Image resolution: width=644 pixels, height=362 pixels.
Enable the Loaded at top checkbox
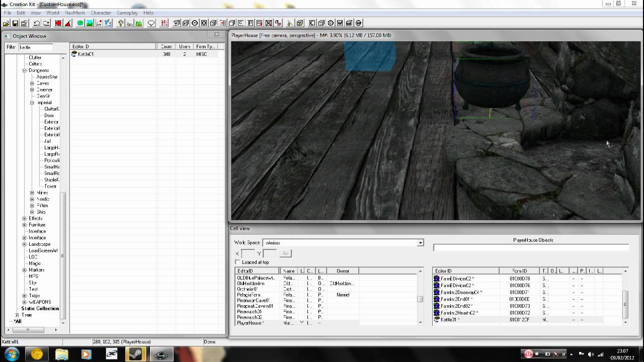pyautogui.click(x=238, y=262)
